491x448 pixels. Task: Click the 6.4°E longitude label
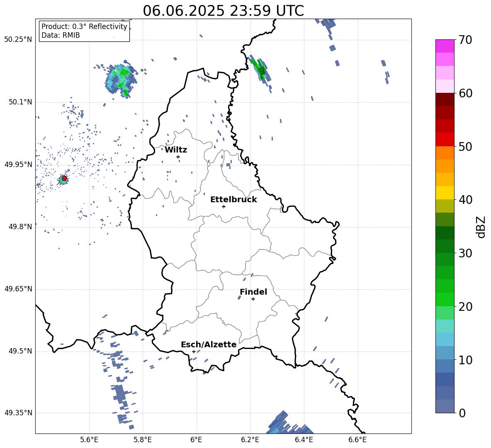[304, 440]
